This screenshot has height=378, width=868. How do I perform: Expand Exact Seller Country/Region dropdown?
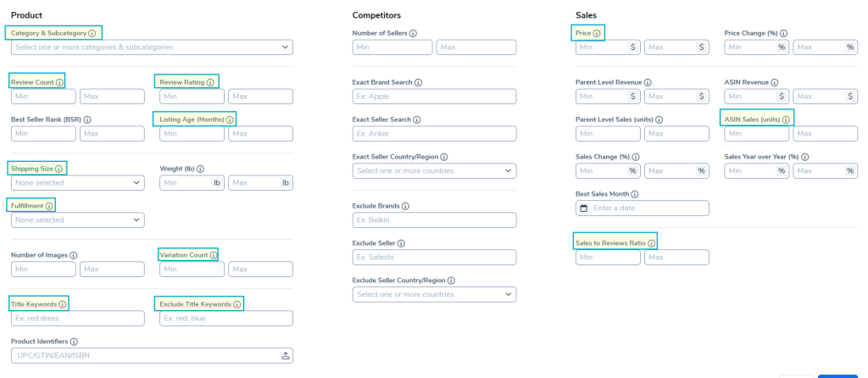coord(434,170)
